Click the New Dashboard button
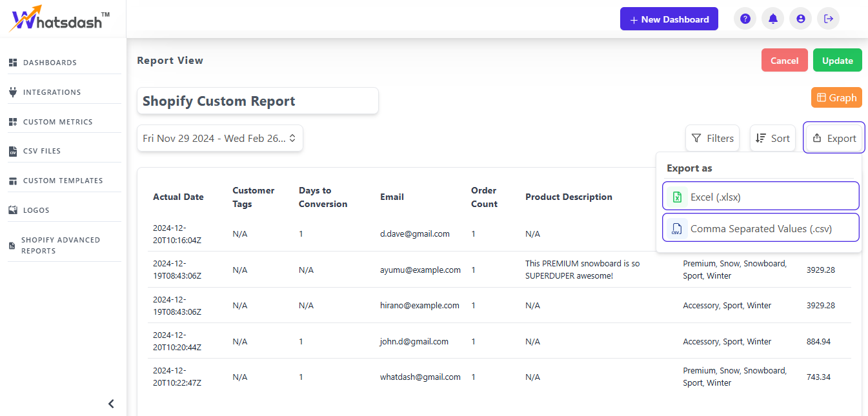868x416 pixels. 669,19
